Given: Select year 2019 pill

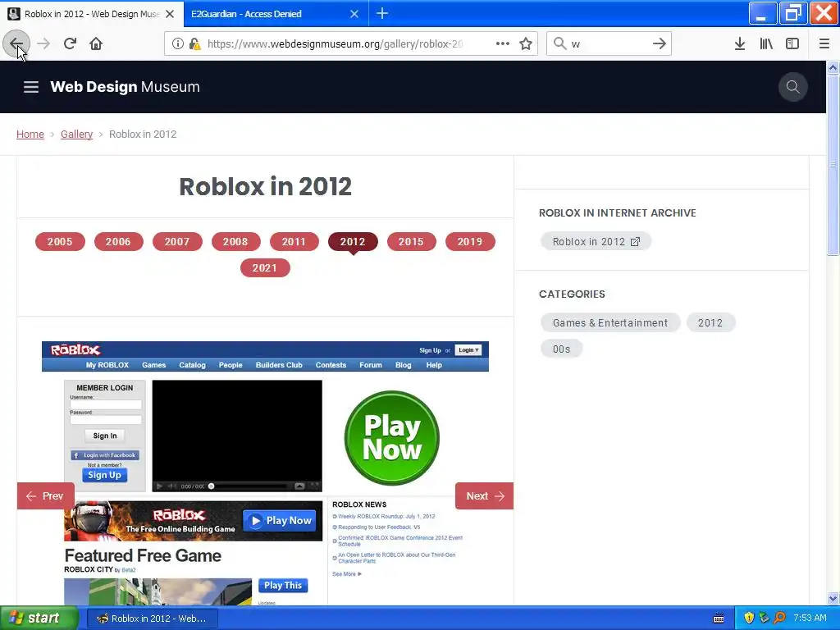Looking at the screenshot, I should [x=470, y=242].
